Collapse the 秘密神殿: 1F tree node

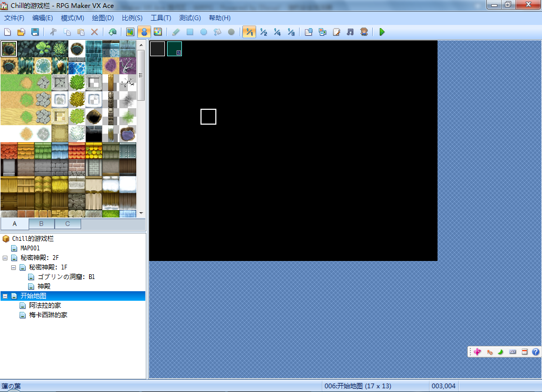click(13, 267)
